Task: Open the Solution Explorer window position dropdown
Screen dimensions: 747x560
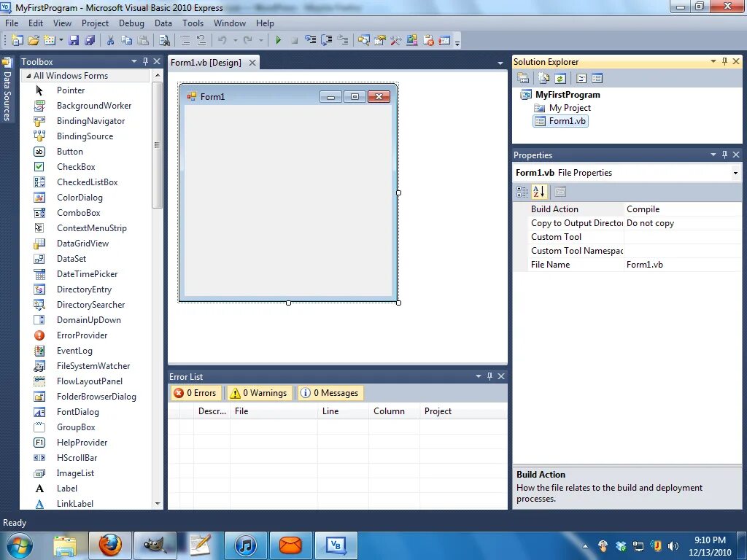Action: (713, 61)
